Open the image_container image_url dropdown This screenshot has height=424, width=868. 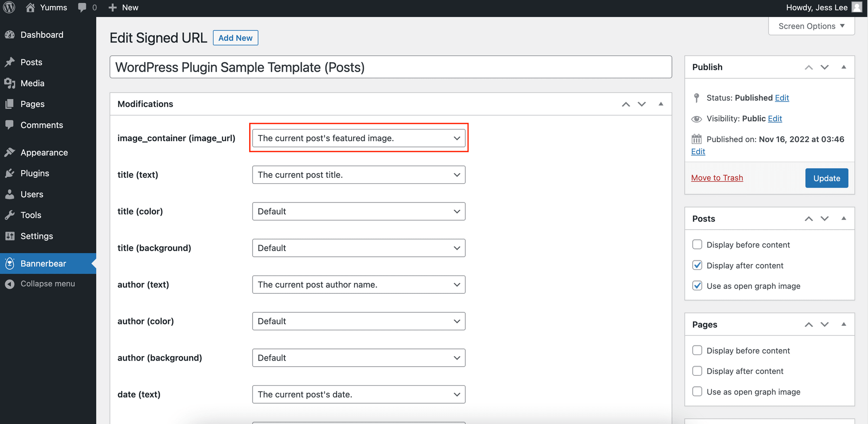click(358, 138)
